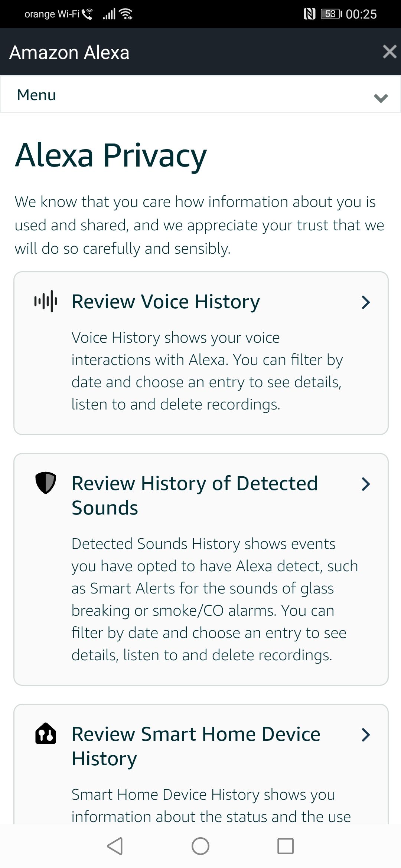
Task: Open Review Voice History
Action: [x=166, y=301]
